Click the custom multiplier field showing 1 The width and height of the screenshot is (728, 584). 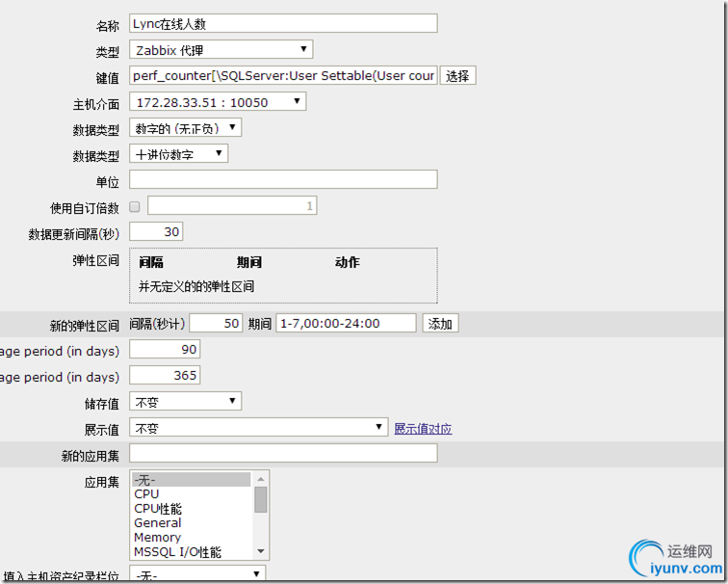232,206
